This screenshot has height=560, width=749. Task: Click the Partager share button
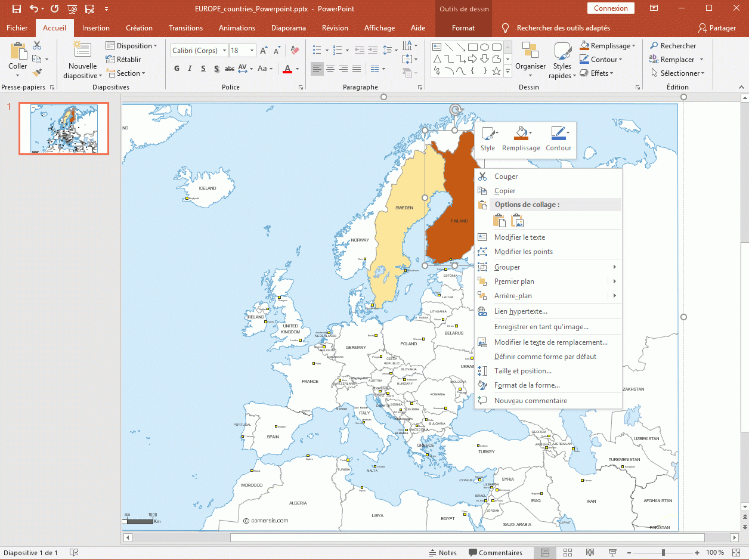coord(717,28)
